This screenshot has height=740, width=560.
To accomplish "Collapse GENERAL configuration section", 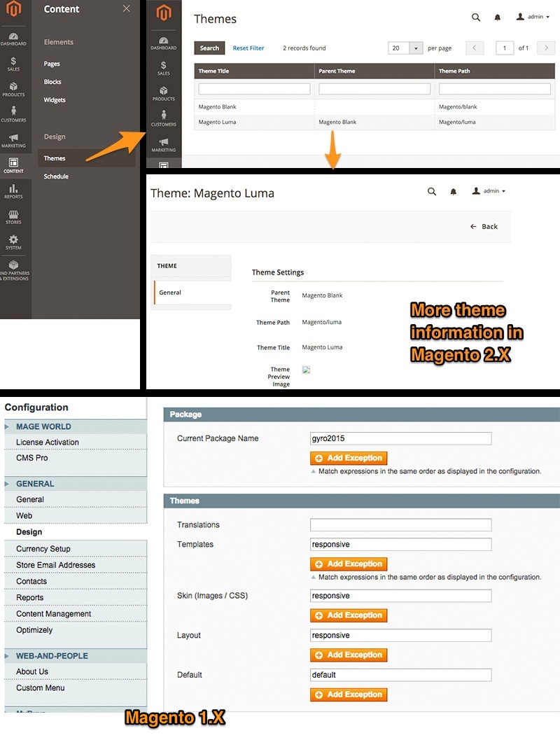I will (x=76, y=484).
